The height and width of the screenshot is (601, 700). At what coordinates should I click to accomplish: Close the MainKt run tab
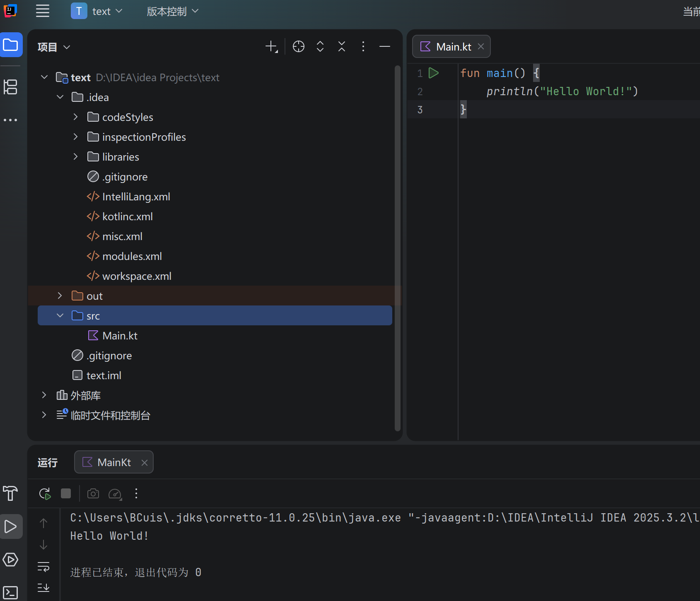pos(144,462)
